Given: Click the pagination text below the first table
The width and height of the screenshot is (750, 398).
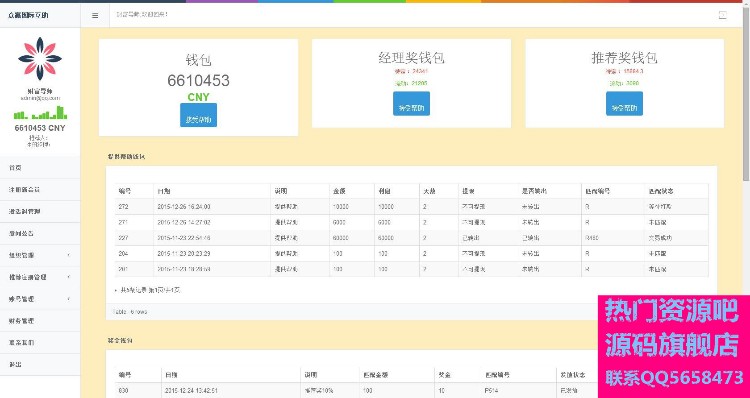Looking at the screenshot, I should [150, 290].
